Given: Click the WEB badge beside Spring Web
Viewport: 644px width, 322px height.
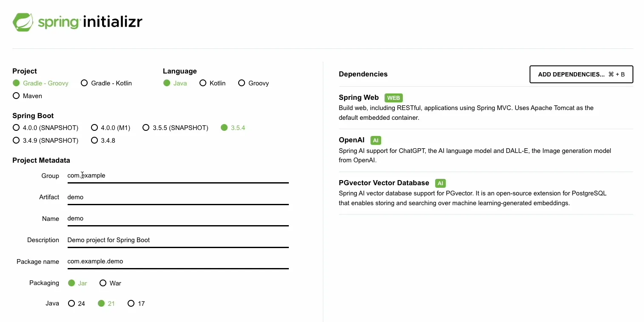Looking at the screenshot, I should [x=393, y=98].
